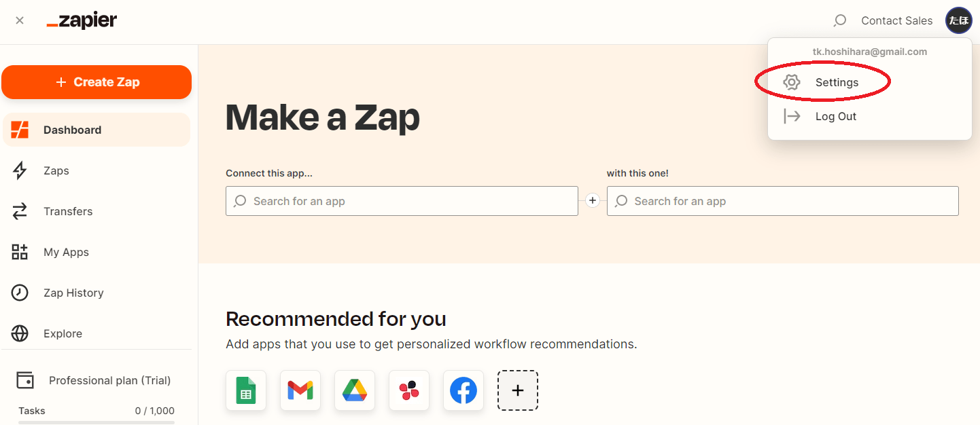
Task: Focus the 'Connect this app' search field
Action: pyautogui.click(x=402, y=201)
